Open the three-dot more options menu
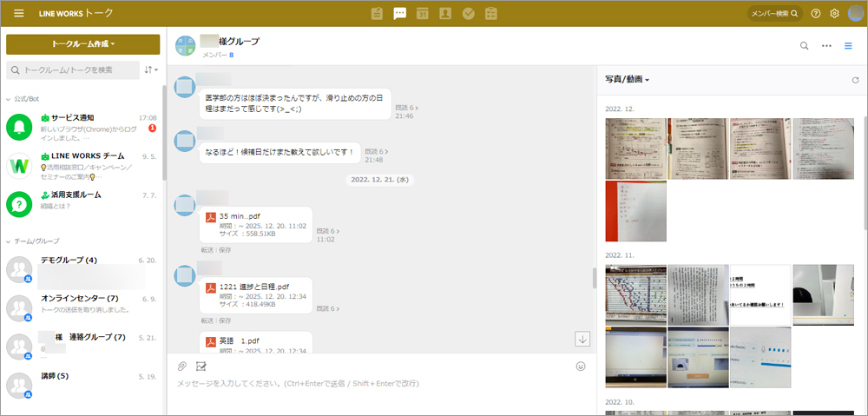The image size is (868, 416). click(x=826, y=46)
